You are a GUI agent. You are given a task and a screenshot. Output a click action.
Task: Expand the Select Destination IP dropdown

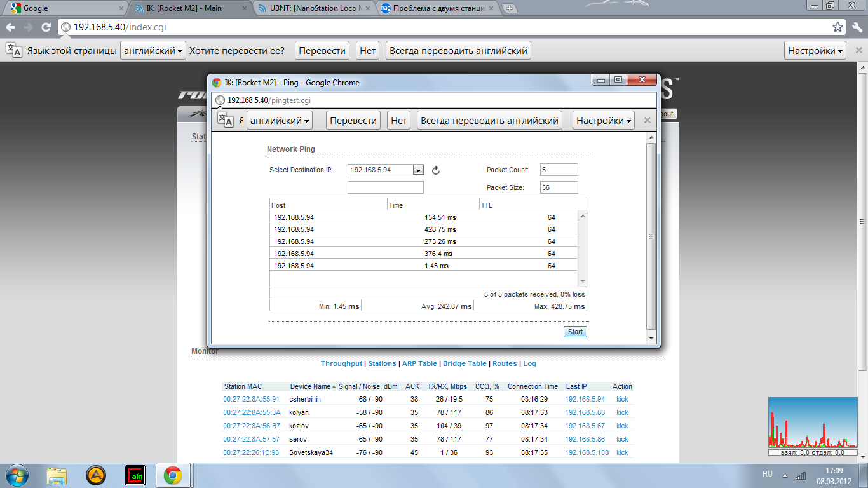pyautogui.click(x=418, y=170)
